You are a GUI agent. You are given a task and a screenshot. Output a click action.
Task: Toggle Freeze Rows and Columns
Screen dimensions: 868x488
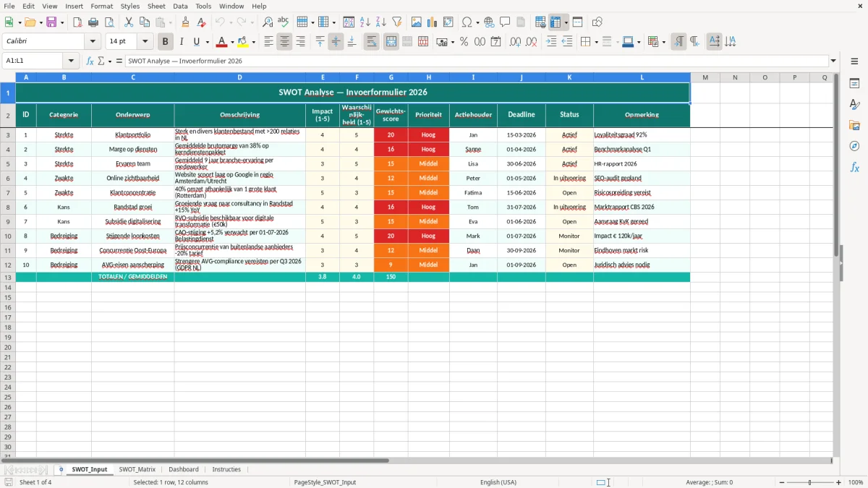click(x=556, y=22)
